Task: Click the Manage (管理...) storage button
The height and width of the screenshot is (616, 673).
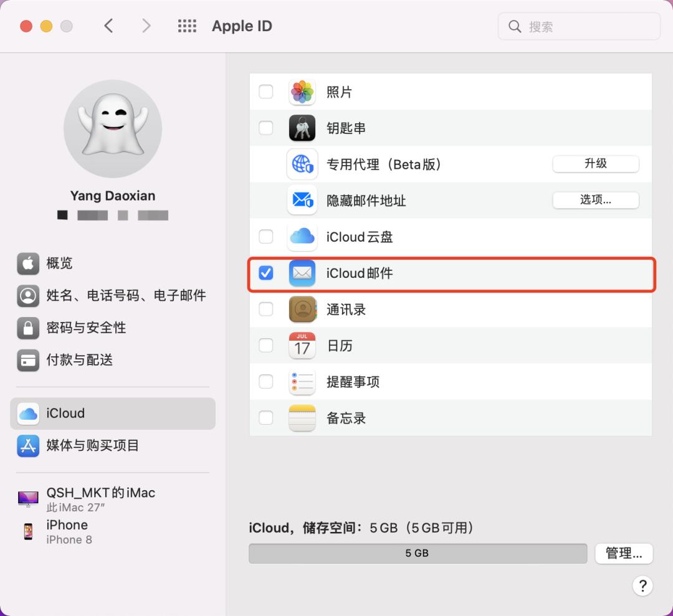Action: point(624,553)
